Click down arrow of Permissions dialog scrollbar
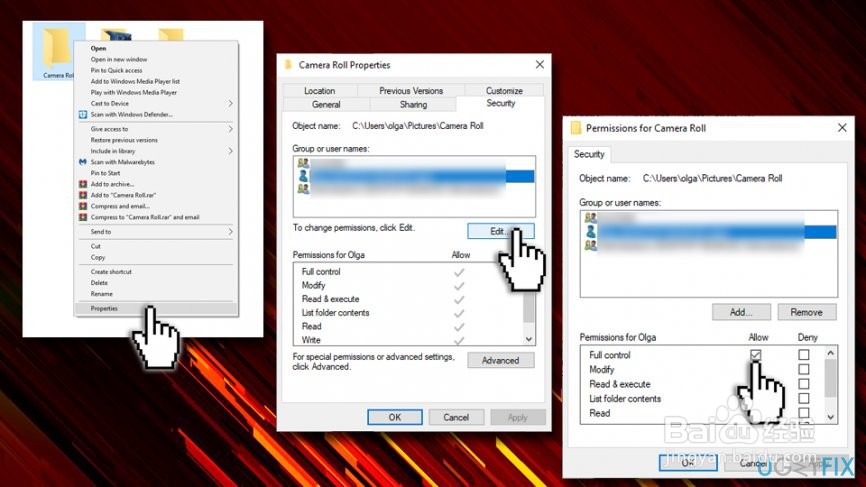This screenshot has width=866, height=487. pos(831,417)
